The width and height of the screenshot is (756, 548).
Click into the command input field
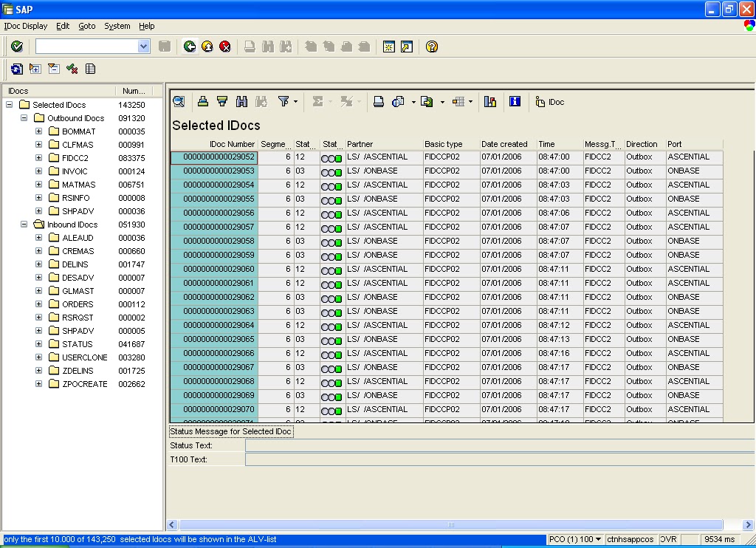(x=87, y=47)
